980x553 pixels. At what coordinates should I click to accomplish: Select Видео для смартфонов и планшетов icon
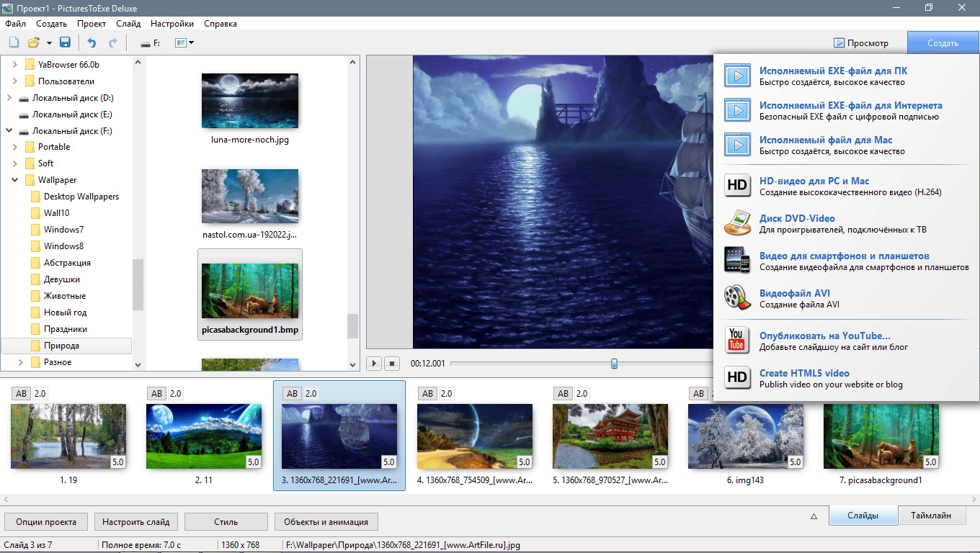[737, 261]
